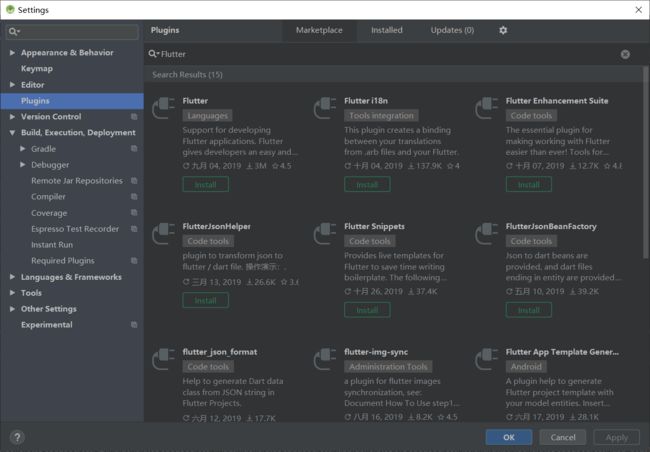
Task: Open the help question mark icon
Action: 17,437
